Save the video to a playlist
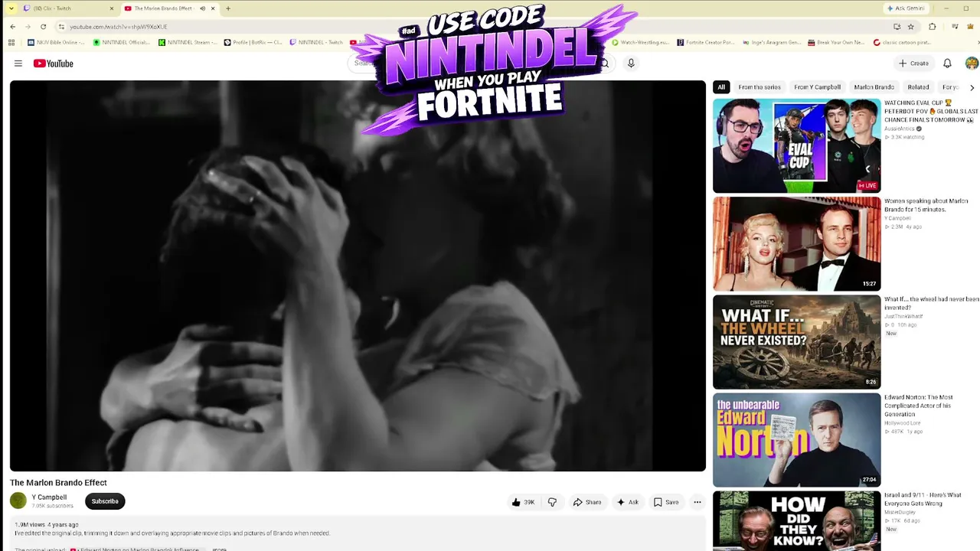980x551 pixels. (666, 502)
